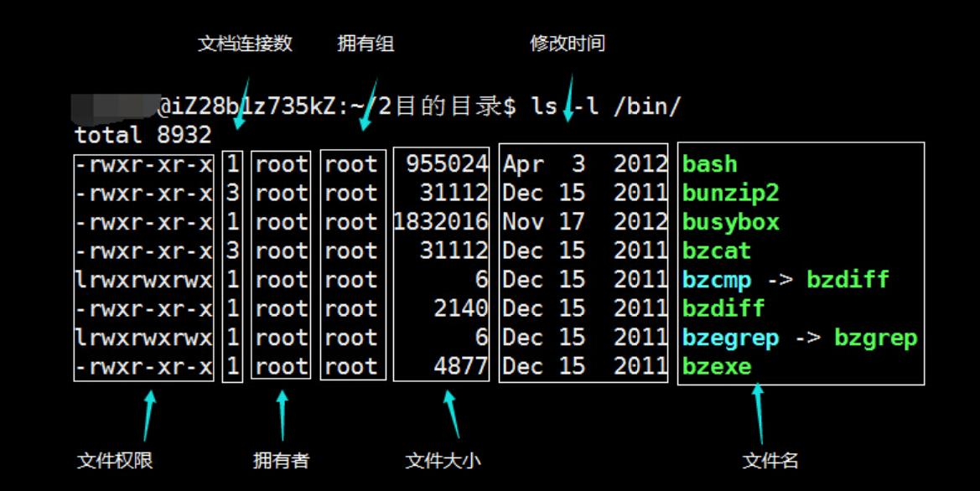Click the 'total 8932' line
This screenshot has height=491, width=980.
(143, 135)
